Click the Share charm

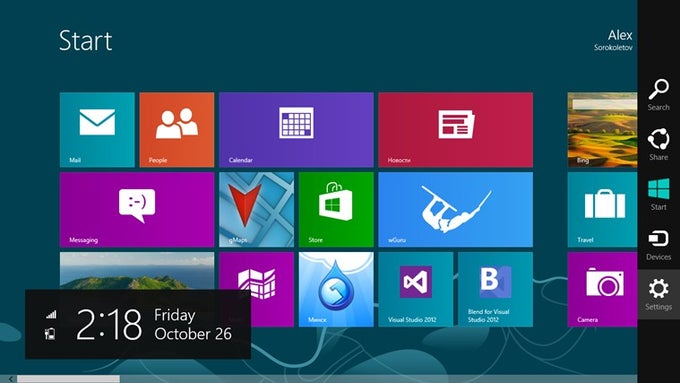(x=659, y=144)
